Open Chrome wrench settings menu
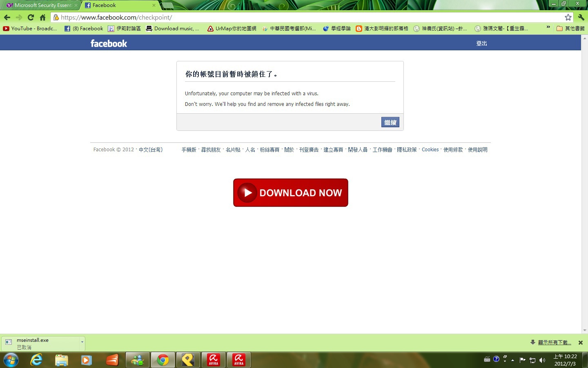This screenshot has height=368, width=588. coord(581,17)
